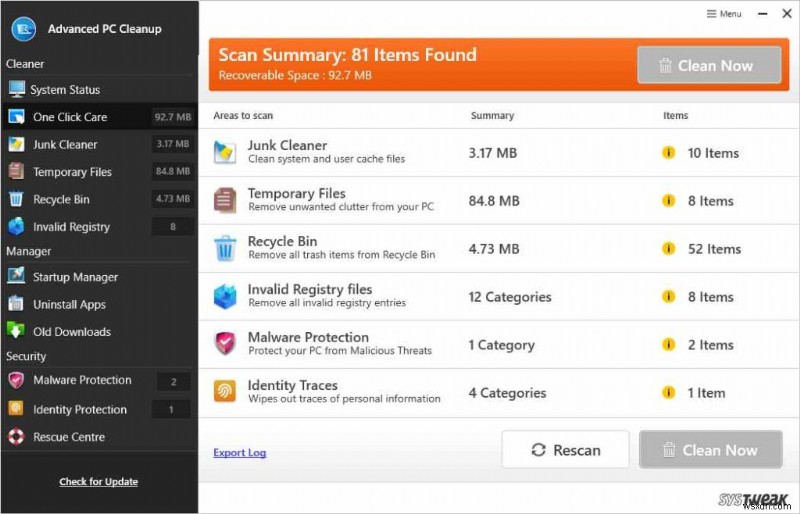Click info icon beside 2 Items

tap(668, 345)
